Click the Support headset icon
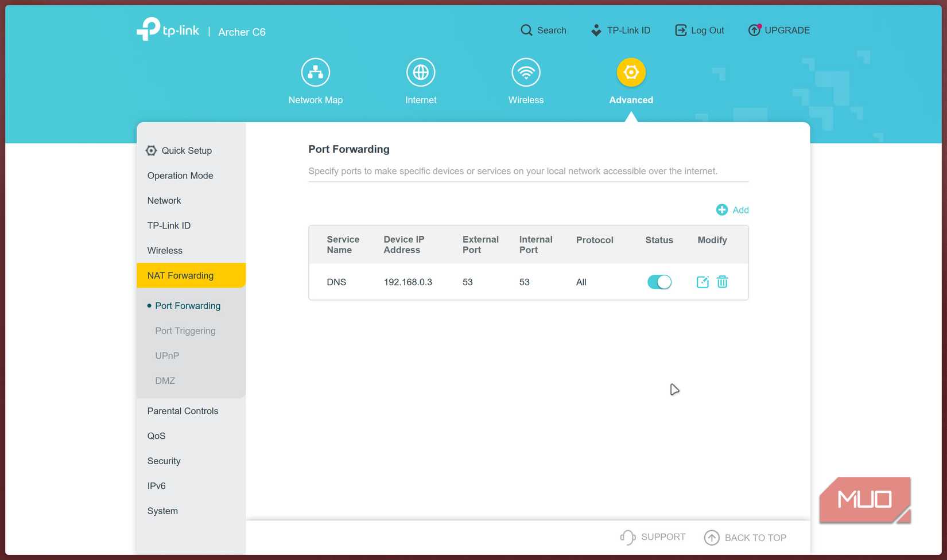This screenshot has height=560, width=947. click(x=627, y=537)
